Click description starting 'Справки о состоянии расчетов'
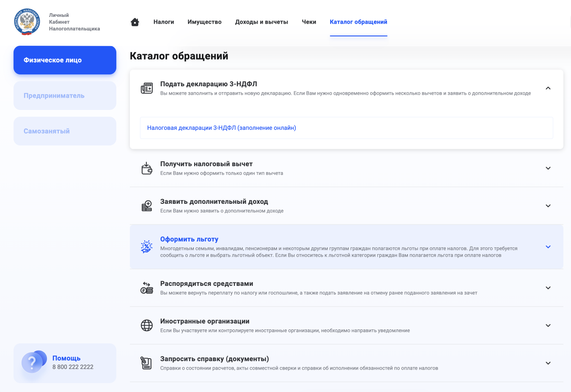This screenshot has height=392, width=571. point(299,368)
